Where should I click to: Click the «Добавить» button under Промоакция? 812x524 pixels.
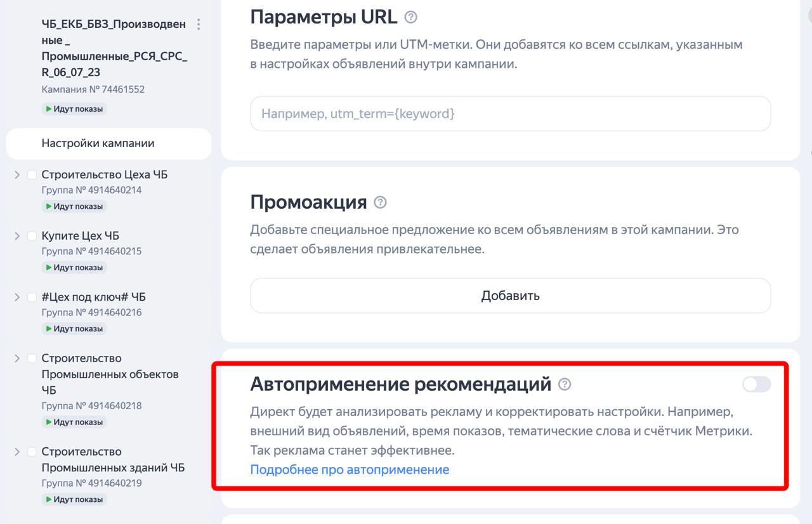click(x=510, y=295)
